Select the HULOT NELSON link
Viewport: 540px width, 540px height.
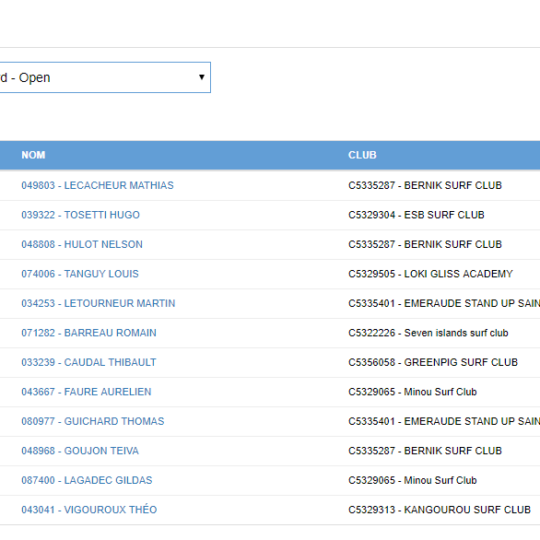click(x=82, y=244)
